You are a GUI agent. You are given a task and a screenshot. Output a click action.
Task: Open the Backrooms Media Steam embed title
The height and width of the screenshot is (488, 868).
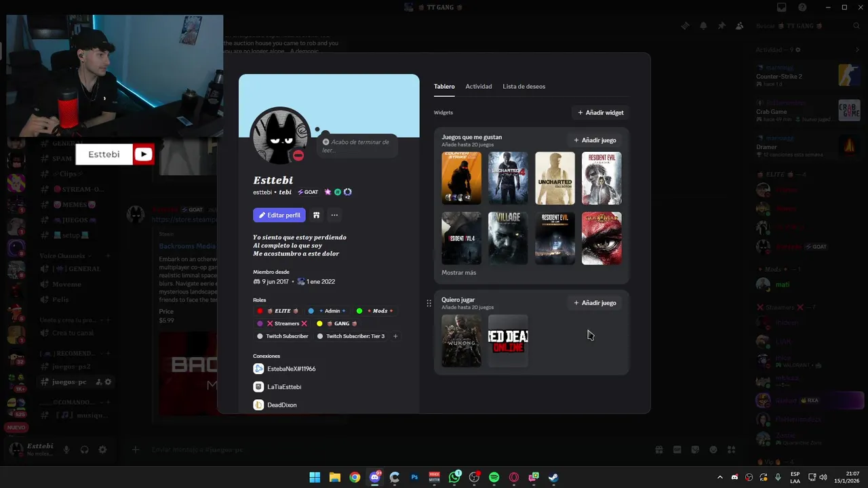[187, 246]
